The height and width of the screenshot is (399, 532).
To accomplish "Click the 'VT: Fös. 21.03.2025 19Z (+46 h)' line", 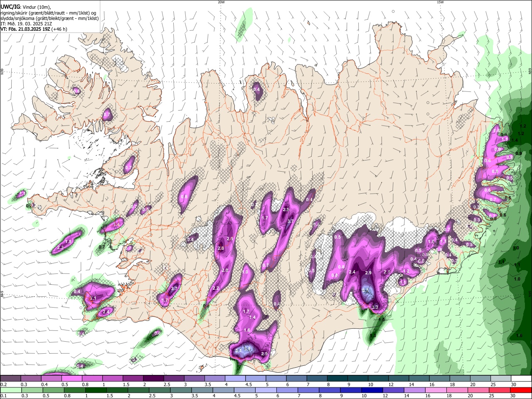I will pos(34,29).
